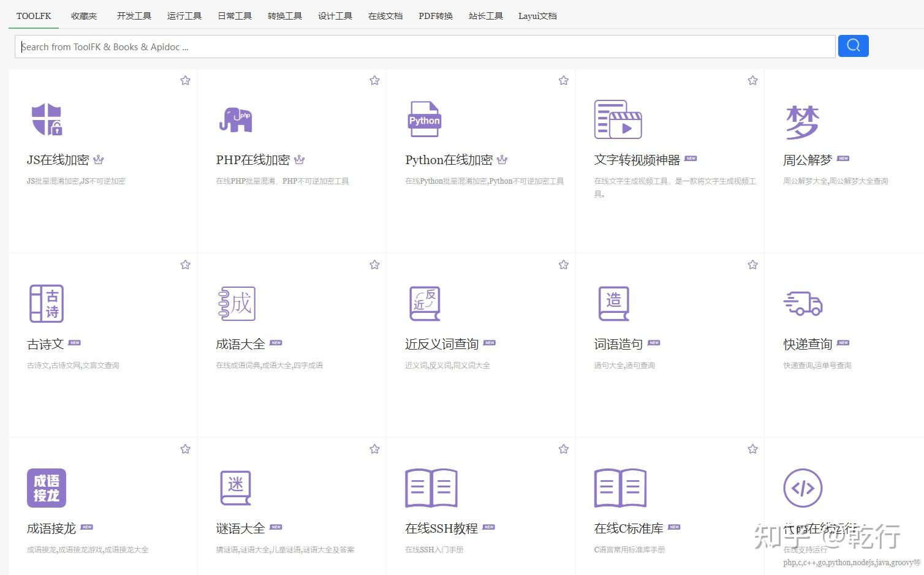Click the Python file icon
Image resolution: width=924 pixels, height=575 pixels.
[x=425, y=119]
